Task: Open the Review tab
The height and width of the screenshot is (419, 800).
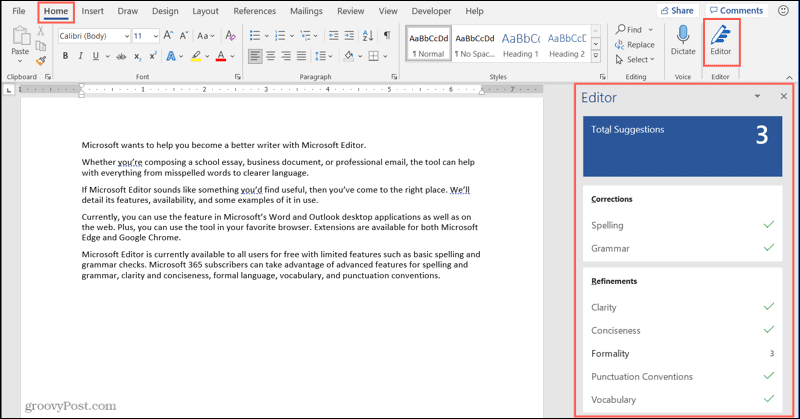Action: (351, 11)
